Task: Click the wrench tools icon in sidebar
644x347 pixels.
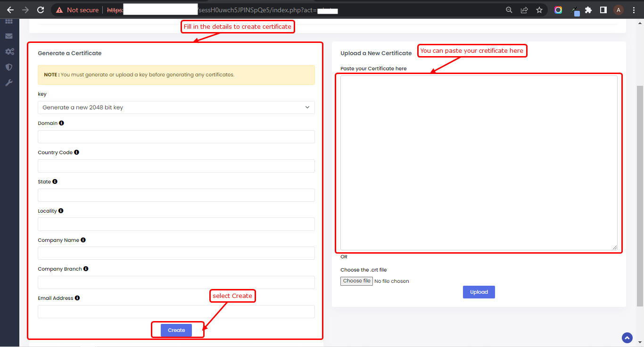Action: (x=9, y=83)
